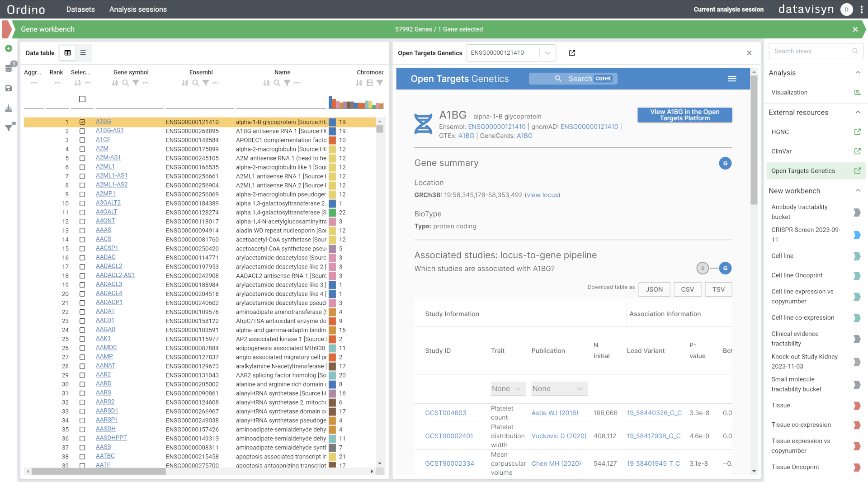Check the AADAC row checkbox
The height and width of the screenshot is (482, 868).
[82, 258]
